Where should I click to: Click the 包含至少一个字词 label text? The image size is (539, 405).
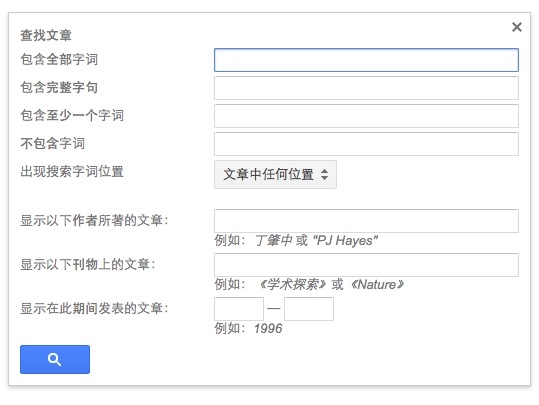click(x=72, y=115)
